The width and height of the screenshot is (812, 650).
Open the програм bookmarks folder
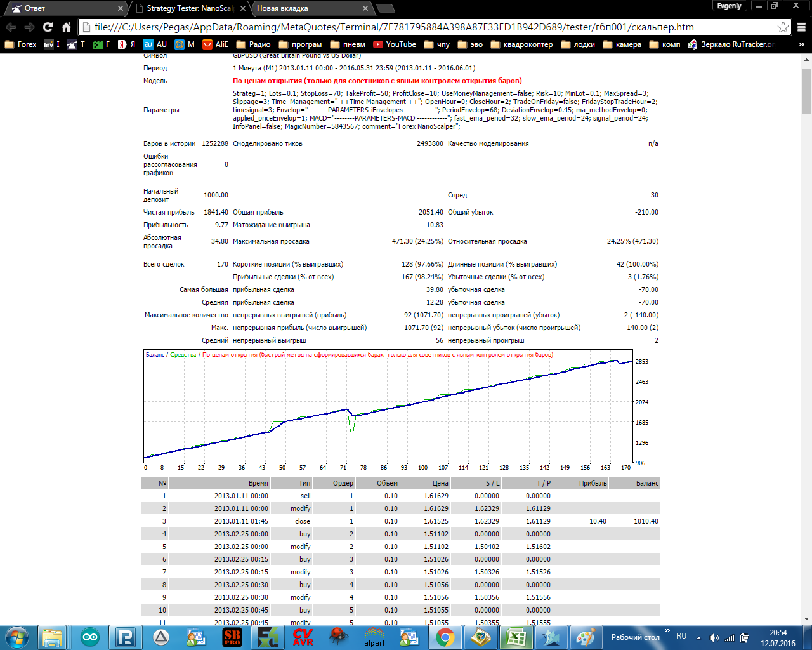pyautogui.click(x=300, y=44)
